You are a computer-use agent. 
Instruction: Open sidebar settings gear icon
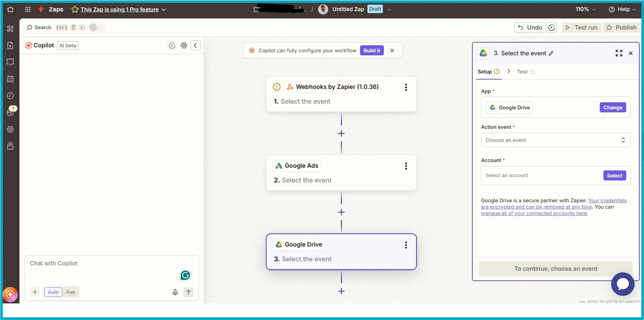point(10,129)
